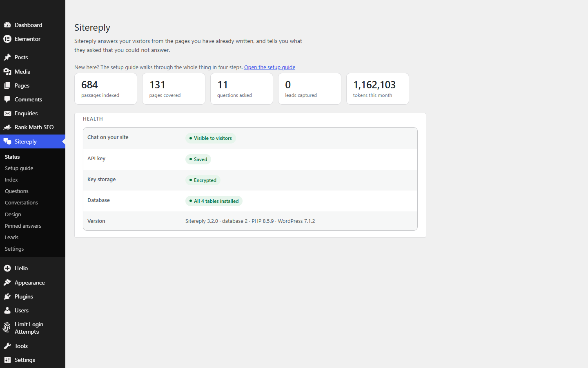
Task: Click the Comments bubble icon
Action: click(7, 99)
